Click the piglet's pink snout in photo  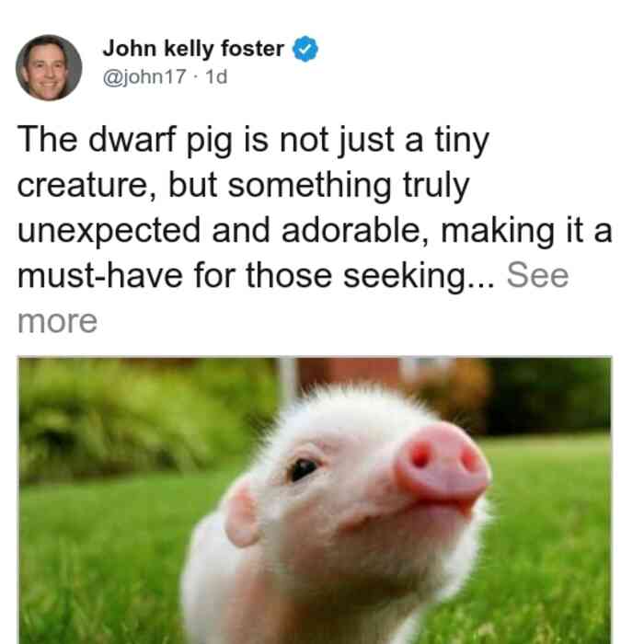click(x=443, y=462)
